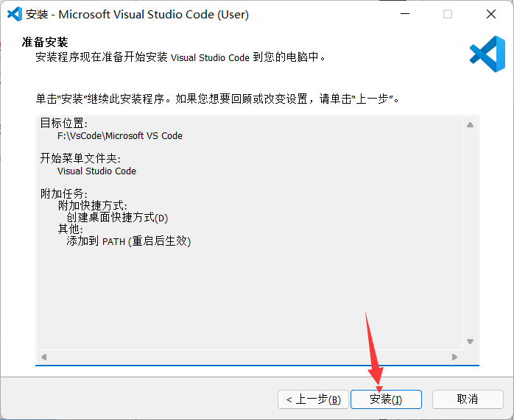
Task: Click the scroll-left arrow in summary box
Action: tap(44, 357)
